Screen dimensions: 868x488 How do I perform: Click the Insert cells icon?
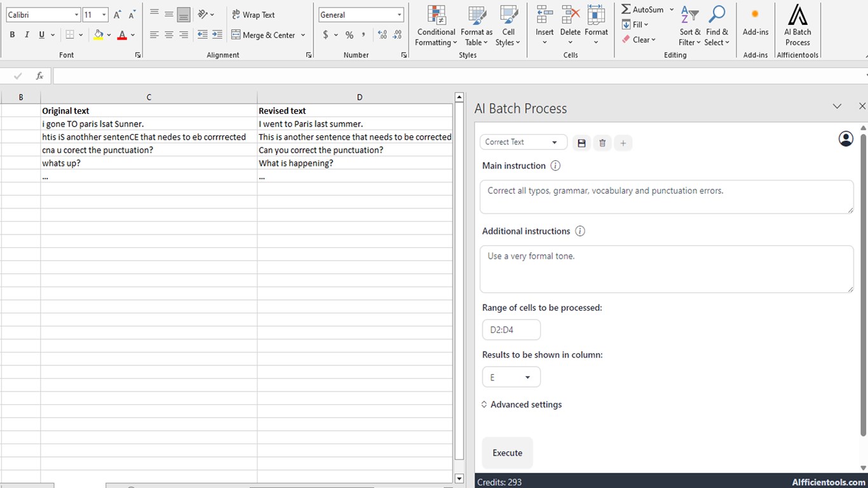tap(545, 25)
